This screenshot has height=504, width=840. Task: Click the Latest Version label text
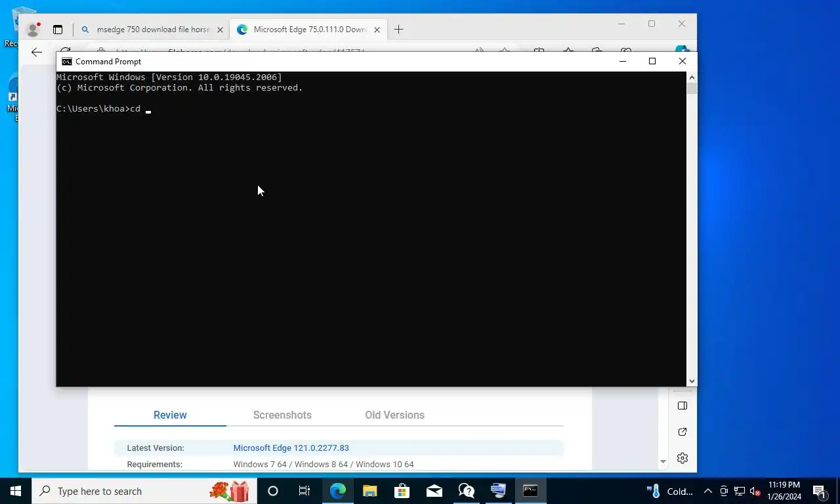click(156, 448)
